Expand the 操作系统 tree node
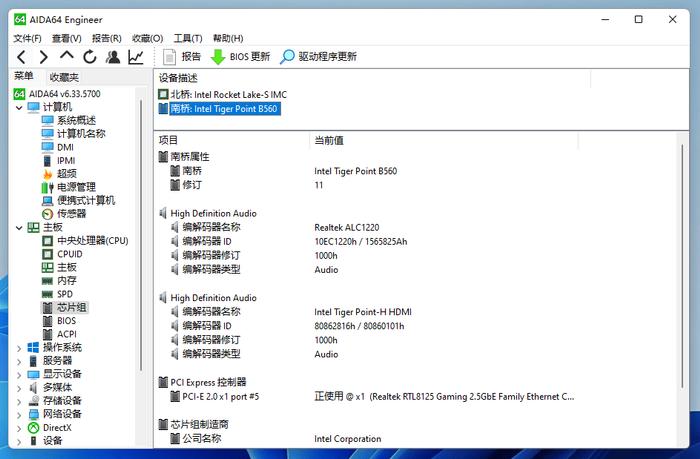700x459 pixels. pos(19,348)
